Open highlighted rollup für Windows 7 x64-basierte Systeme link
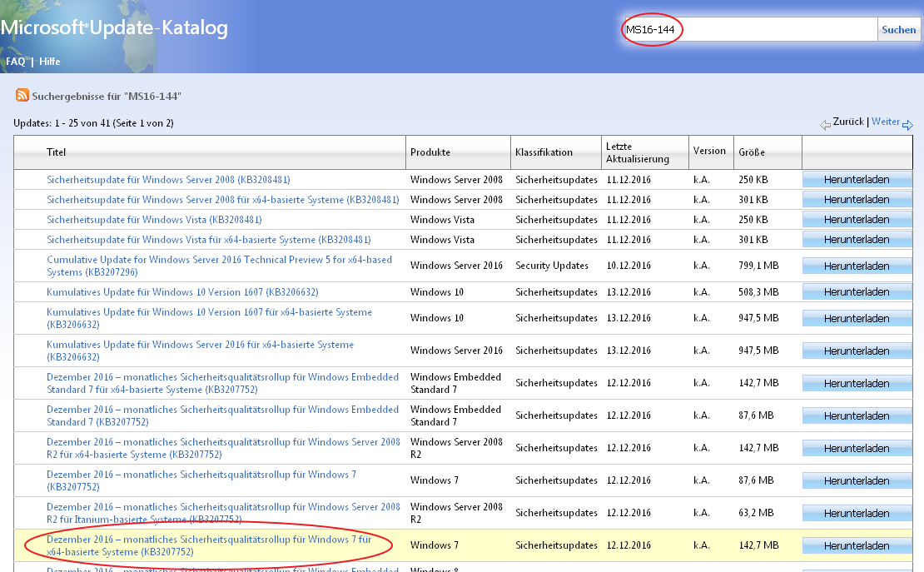This screenshot has height=572, width=924. click(209, 545)
